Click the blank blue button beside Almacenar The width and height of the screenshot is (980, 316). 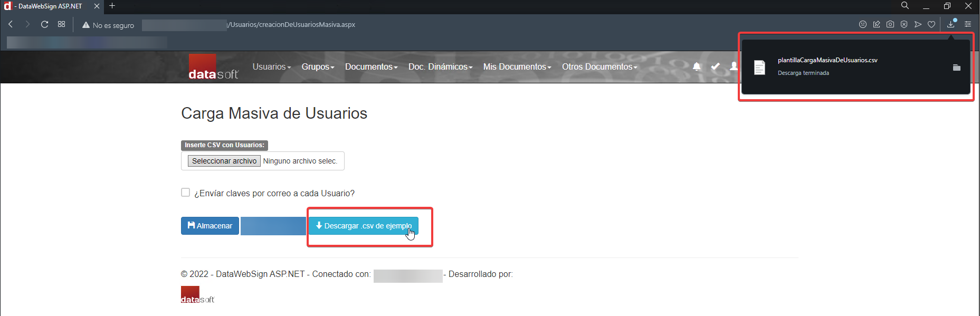click(273, 226)
